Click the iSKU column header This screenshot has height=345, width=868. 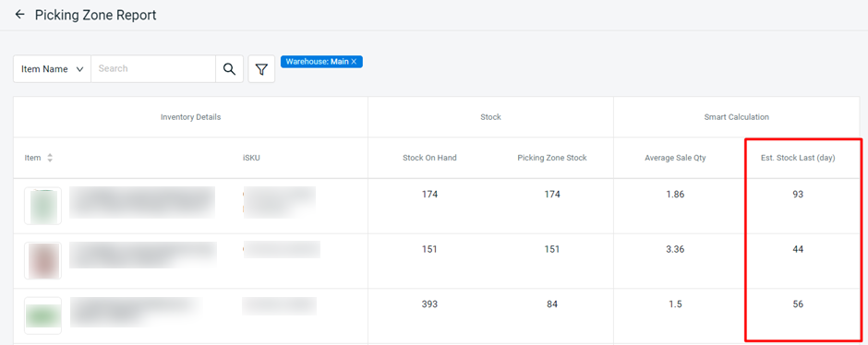(x=251, y=158)
